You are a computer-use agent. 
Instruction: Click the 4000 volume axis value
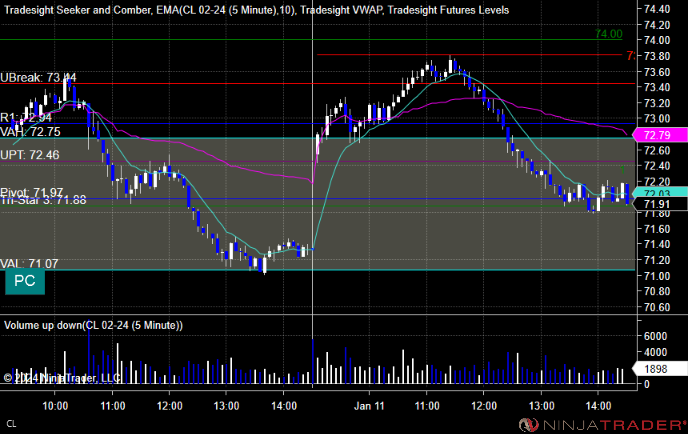click(x=656, y=352)
